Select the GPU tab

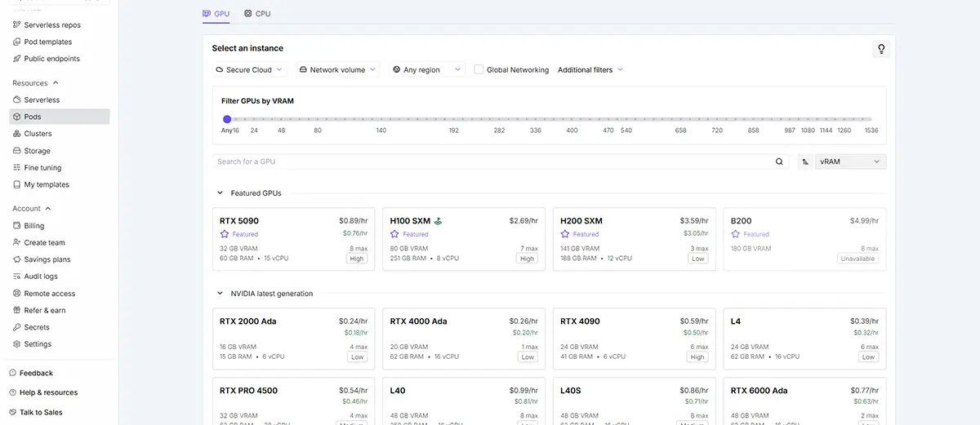[216, 14]
